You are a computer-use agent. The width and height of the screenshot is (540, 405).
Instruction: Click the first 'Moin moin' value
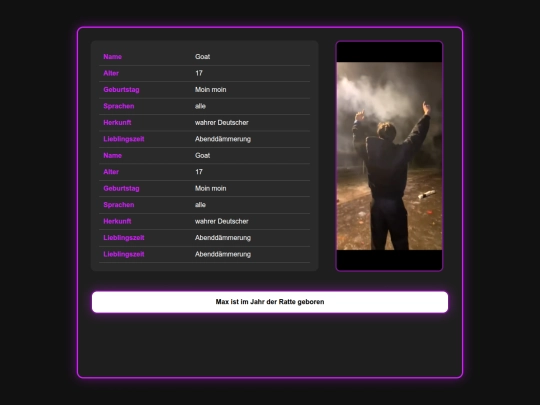(x=210, y=90)
